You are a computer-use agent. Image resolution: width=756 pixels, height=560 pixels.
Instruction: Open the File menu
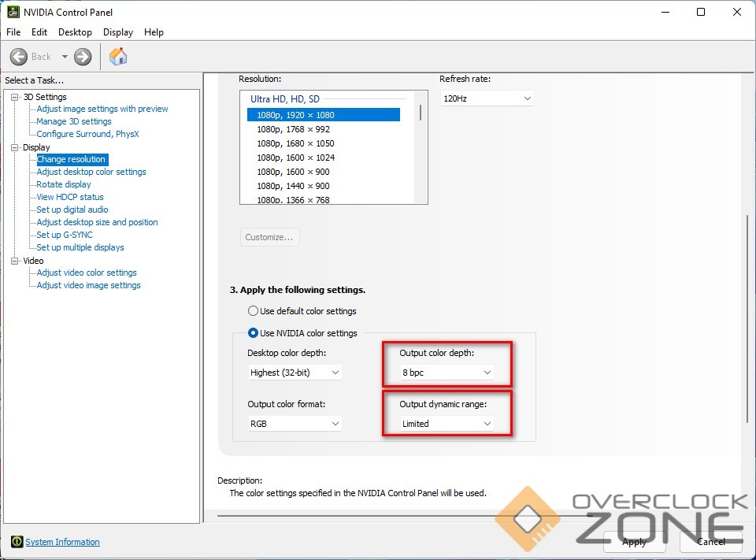(x=13, y=32)
